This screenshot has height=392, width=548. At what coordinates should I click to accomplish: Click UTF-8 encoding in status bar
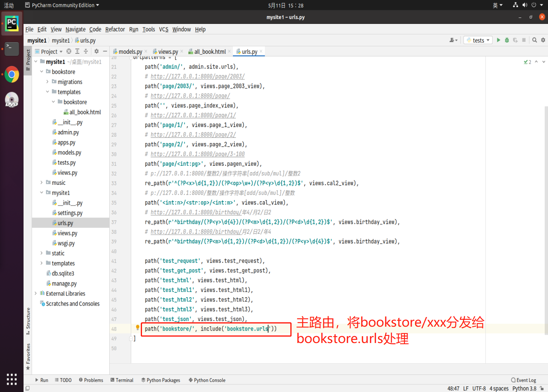point(479,388)
